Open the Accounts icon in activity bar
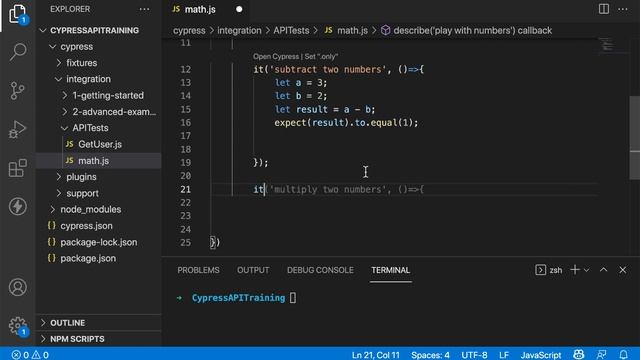Screen dimensions: 640x360 (x=18, y=287)
